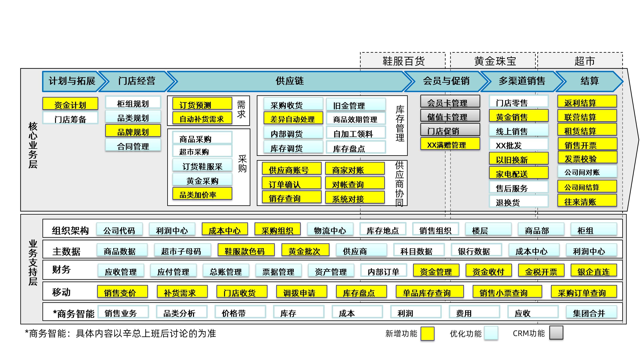Select the 鞋服百货 dashed category label

pos(403,61)
